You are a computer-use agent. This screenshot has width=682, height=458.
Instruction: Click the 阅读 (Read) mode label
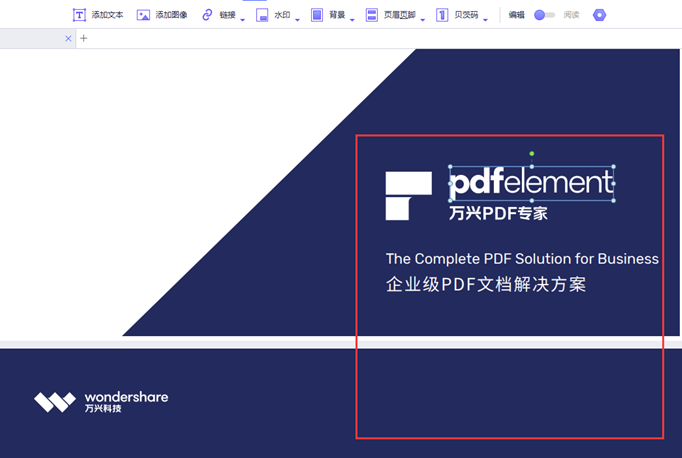[x=571, y=15]
